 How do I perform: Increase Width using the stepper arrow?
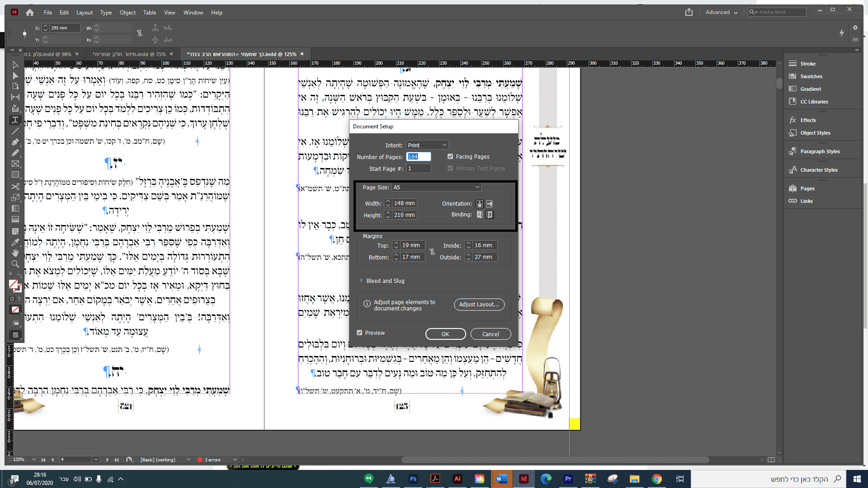[387, 201]
